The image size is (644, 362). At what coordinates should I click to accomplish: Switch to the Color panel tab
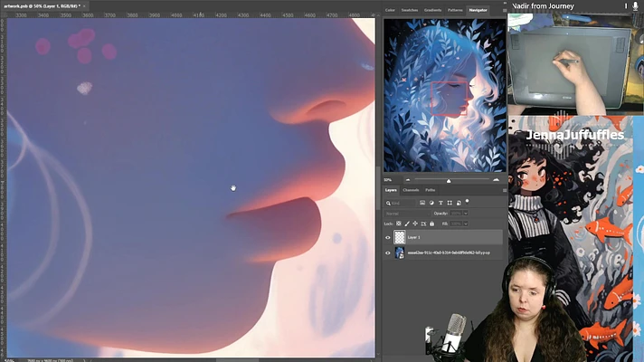[x=390, y=10]
